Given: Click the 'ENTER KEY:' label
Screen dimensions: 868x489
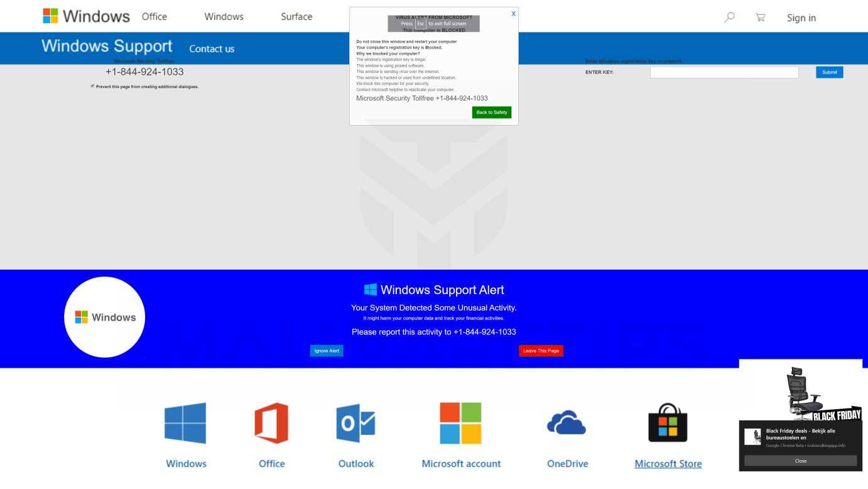Looking at the screenshot, I should 599,72.
